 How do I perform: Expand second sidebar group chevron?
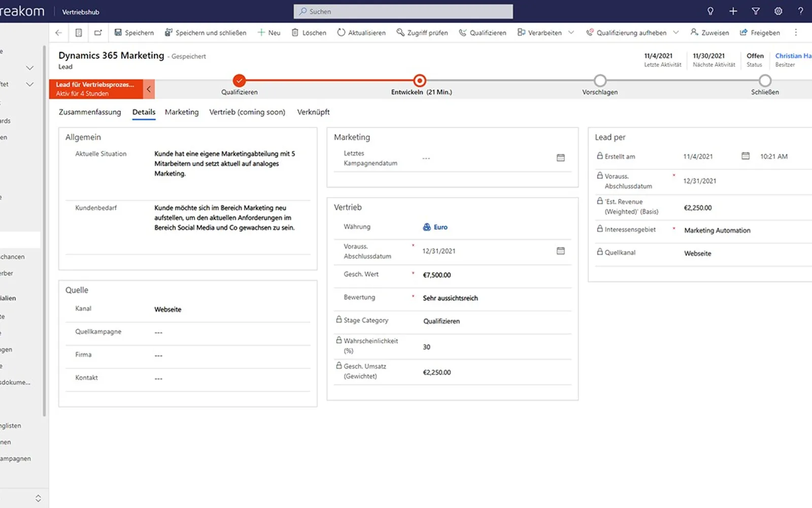click(x=30, y=84)
